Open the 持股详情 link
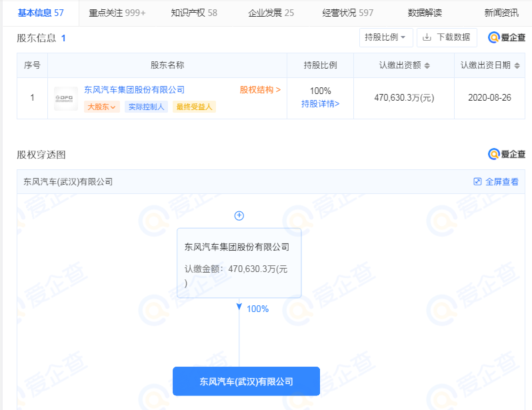 [x=320, y=104]
